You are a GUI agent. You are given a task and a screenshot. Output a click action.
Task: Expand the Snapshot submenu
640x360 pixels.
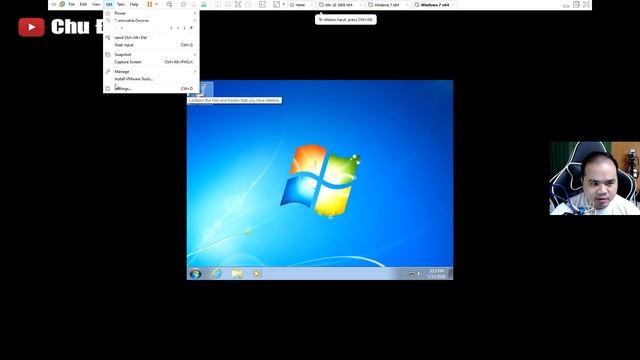click(x=151, y=54)
